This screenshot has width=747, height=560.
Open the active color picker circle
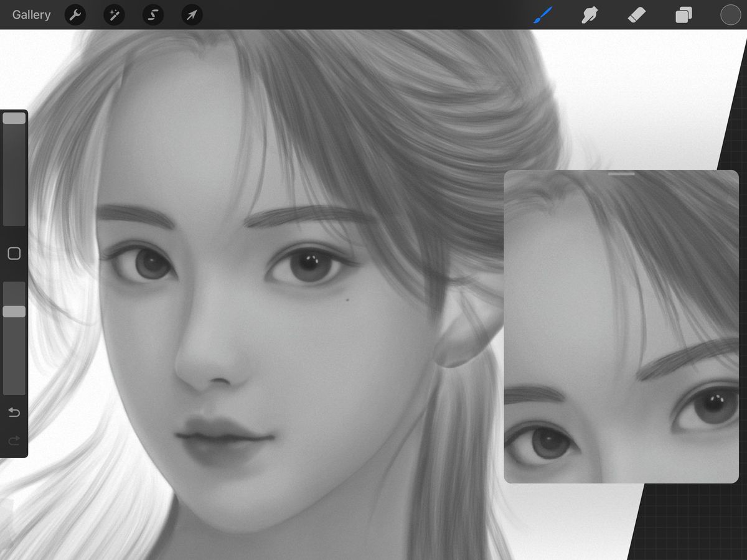(730, 15)
